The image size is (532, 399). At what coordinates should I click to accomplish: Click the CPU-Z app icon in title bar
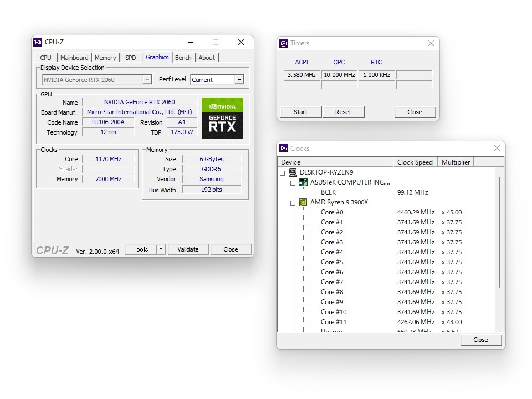point(38,42)
